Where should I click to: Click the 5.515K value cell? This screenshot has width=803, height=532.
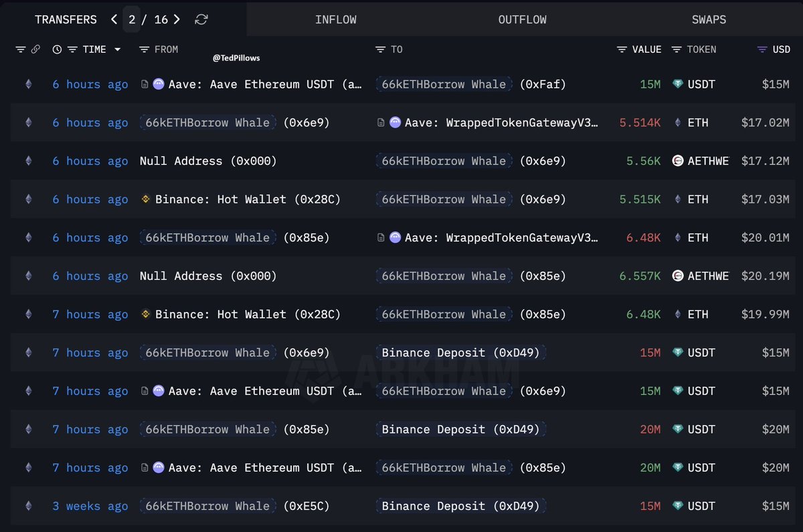click(640, 199)
